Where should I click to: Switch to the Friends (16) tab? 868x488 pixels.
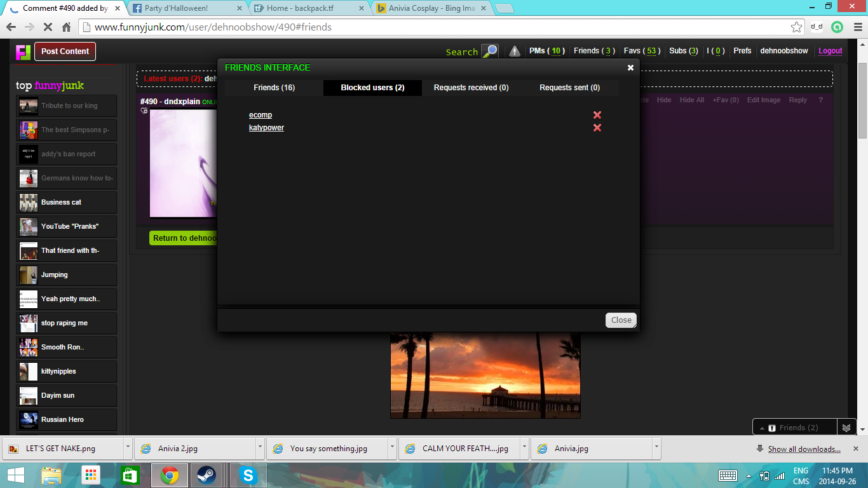click(274, 88)
